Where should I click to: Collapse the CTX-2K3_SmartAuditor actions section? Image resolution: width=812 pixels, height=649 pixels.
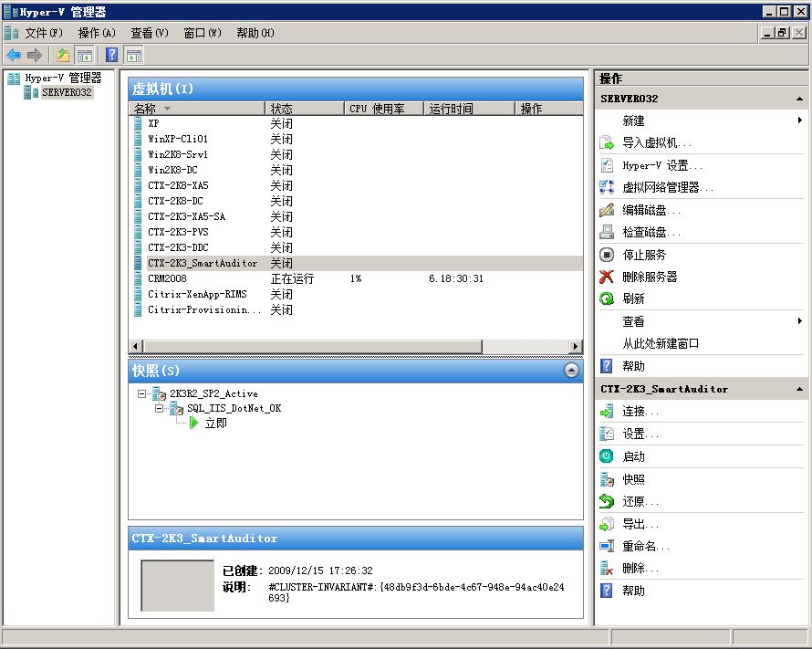point(799,389)
